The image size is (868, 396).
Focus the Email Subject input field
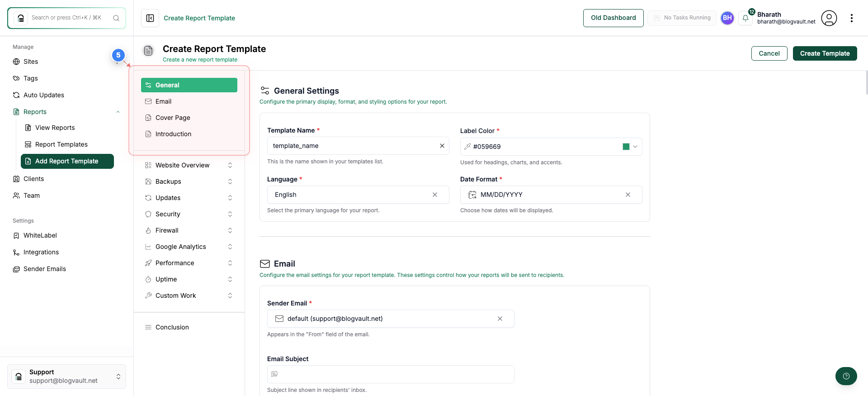391,374
